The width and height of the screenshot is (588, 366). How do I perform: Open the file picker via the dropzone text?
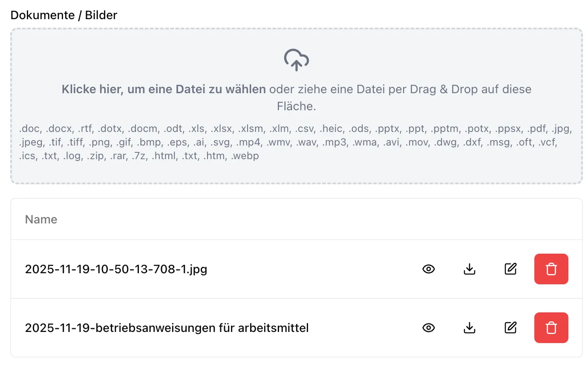pyautogui.click(x=163, y=89)
